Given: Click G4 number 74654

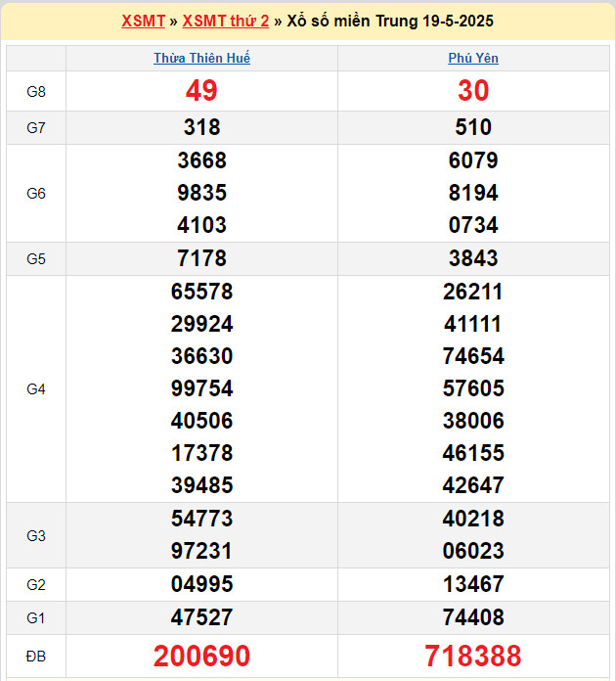Looking at the screenshot, I should [473, 356].
